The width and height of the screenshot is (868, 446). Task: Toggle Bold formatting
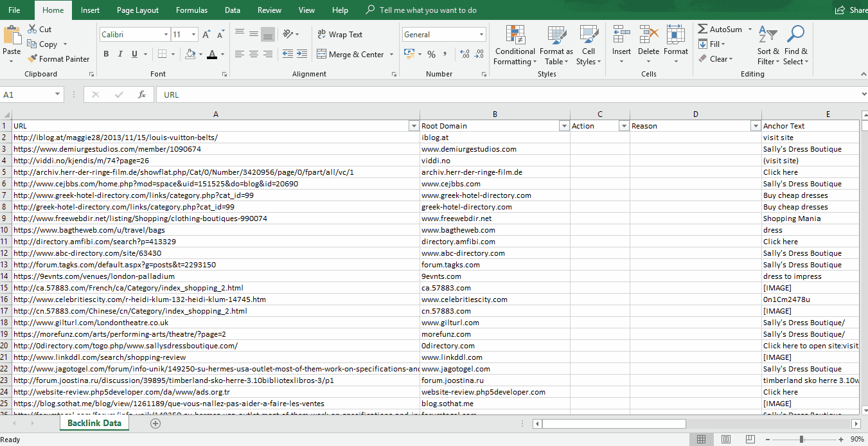point(105,55)
